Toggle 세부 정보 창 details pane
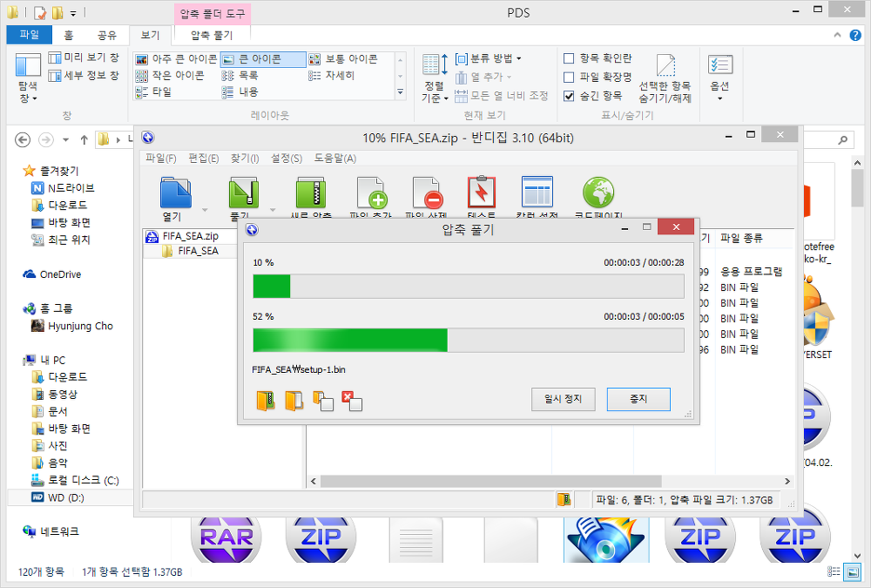 click(84, 76)
